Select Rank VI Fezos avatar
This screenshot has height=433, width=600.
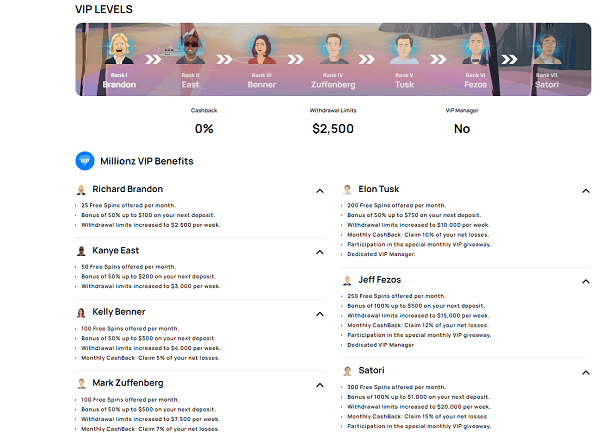click(x=475, y=50)
